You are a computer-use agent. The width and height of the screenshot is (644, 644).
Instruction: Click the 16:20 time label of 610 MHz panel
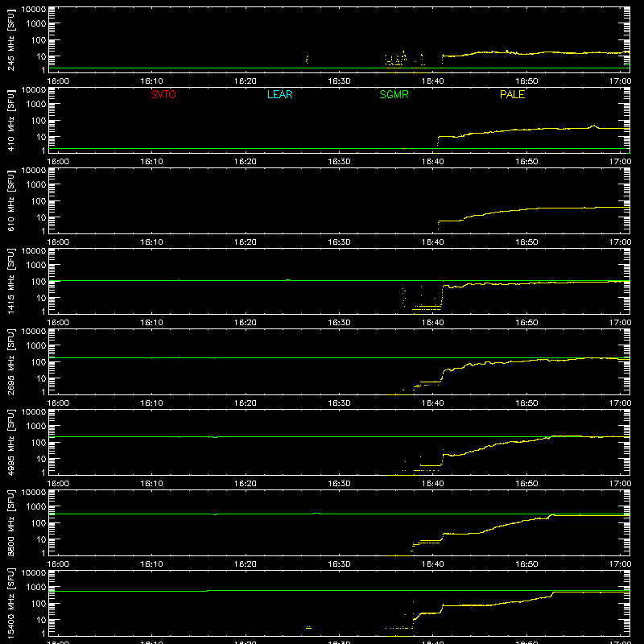(246, 242)
